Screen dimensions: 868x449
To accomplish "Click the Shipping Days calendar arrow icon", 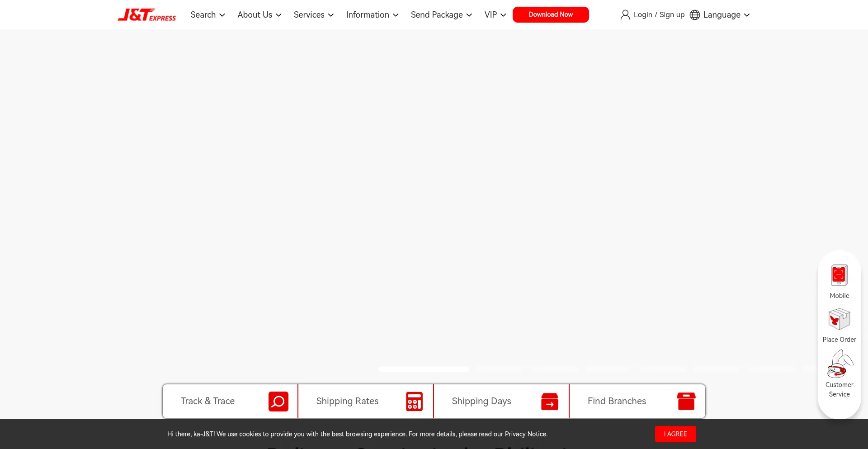I will pyautogui.click(x=549, y=401).
